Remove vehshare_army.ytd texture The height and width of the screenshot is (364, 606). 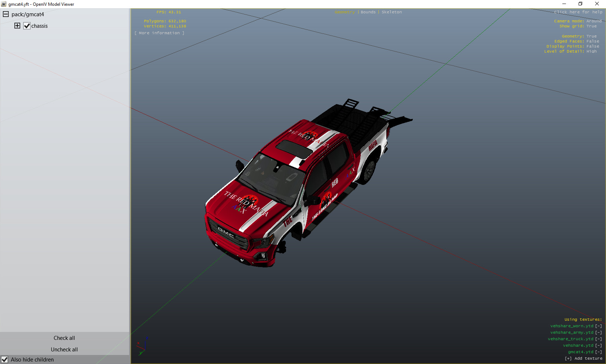point(598,333)
